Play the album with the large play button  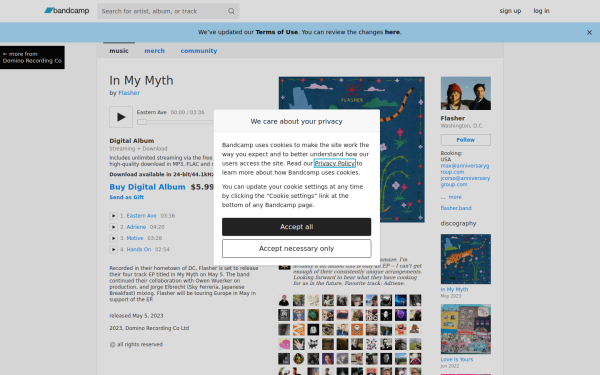pos(121,117)
